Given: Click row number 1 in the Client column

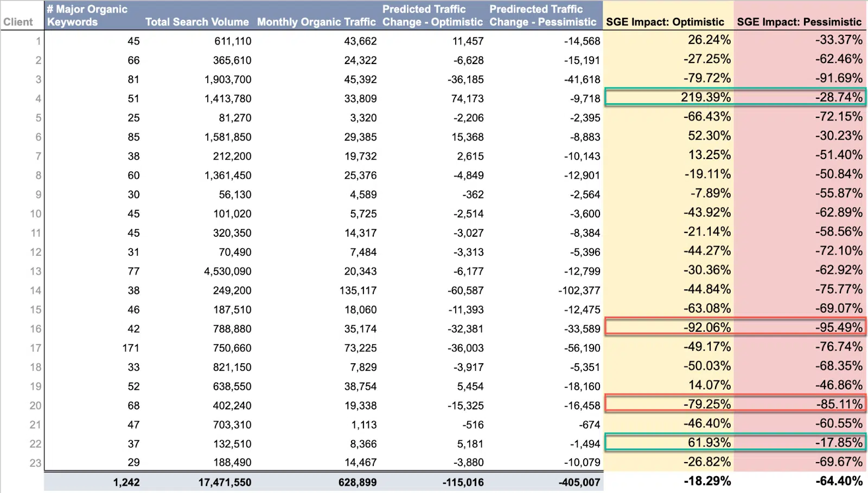Looking at the screenshot, I should tap(37, 41).
